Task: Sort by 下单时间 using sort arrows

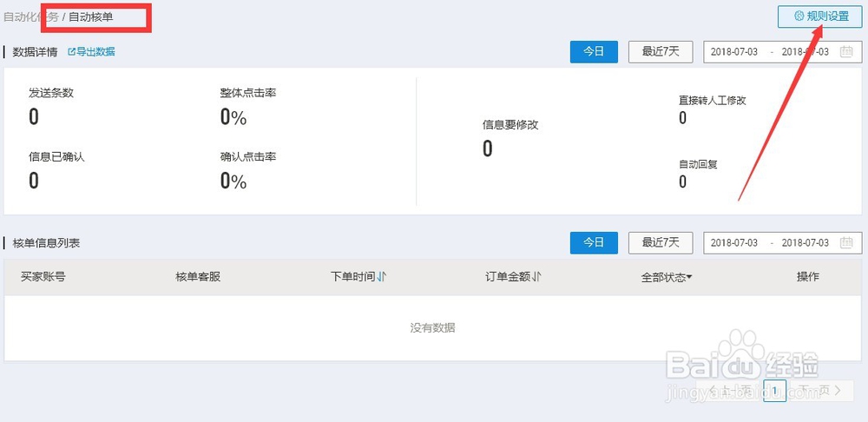Action: click(x=382, y=277)
